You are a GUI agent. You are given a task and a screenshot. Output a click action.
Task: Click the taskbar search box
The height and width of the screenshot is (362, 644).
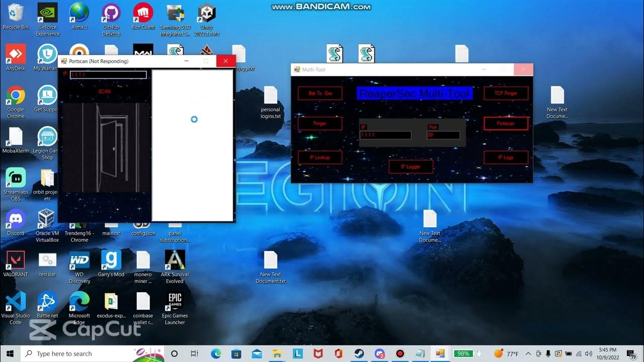(x=93, y=353)
